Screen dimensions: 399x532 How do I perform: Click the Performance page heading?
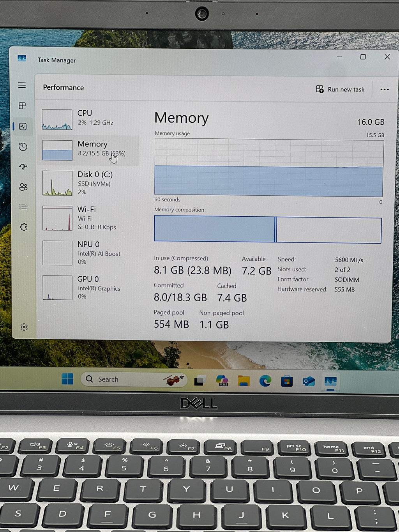coord(64,87)
